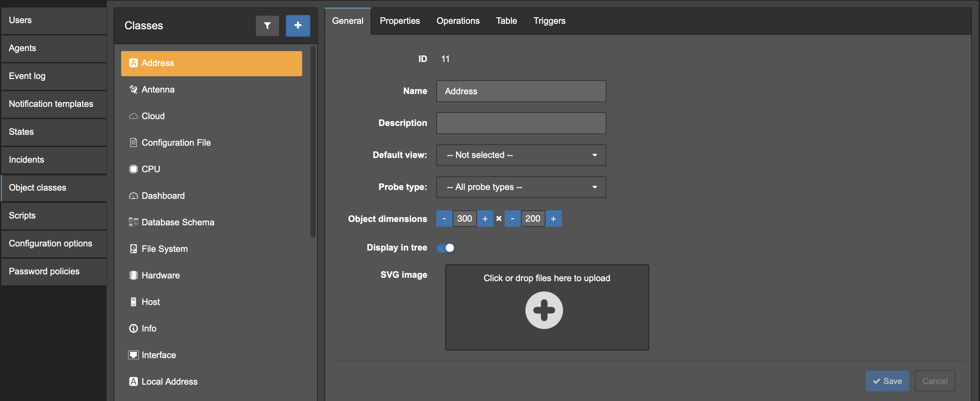
Task: Switch to the Properties tab
Action: [x=399, y=21]
